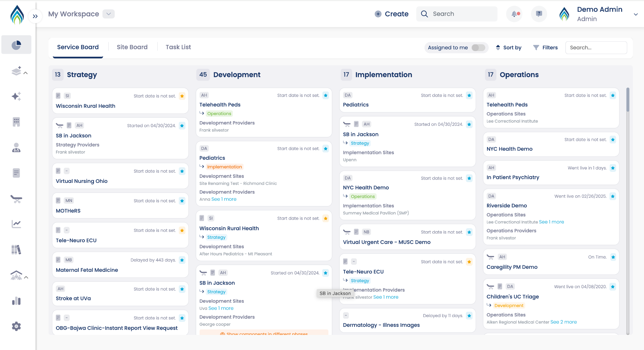Screen dimensions: 644x350
Task: Switch to the Service Board tab
Action: pos(78,47)
